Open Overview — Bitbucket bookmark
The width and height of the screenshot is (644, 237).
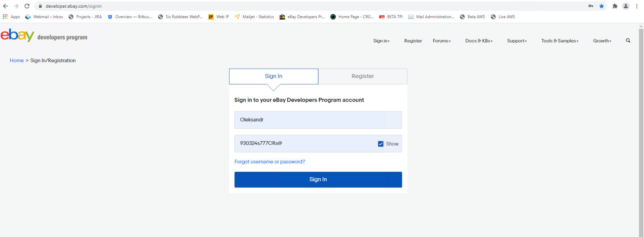tap(130, 17)
